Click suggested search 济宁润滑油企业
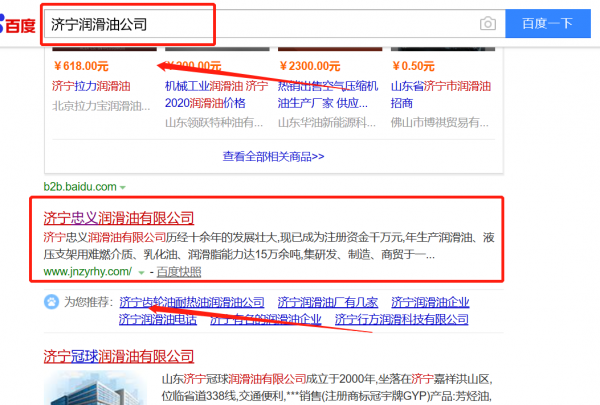The image size is (600, 405). (x=430, y=302)
